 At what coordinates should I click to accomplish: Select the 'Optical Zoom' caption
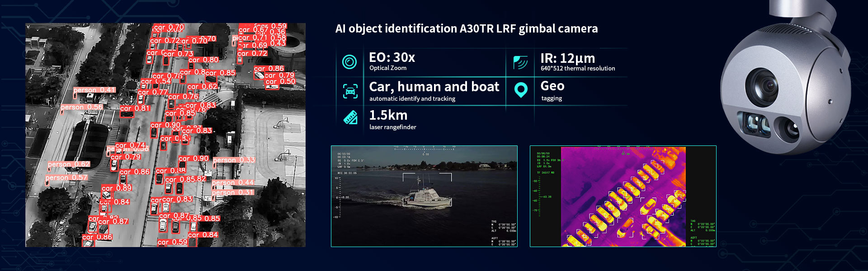388,68
